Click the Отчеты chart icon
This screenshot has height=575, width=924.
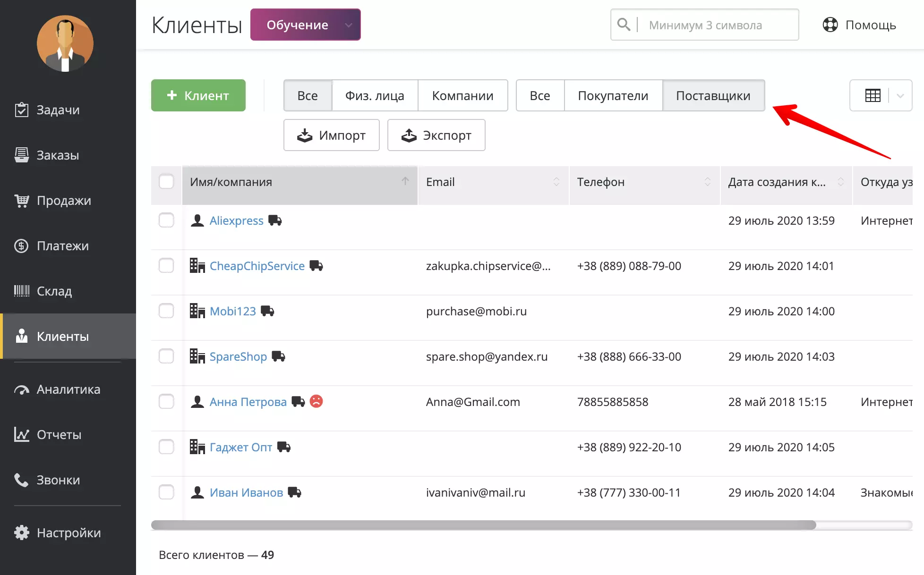coord(21,434)
